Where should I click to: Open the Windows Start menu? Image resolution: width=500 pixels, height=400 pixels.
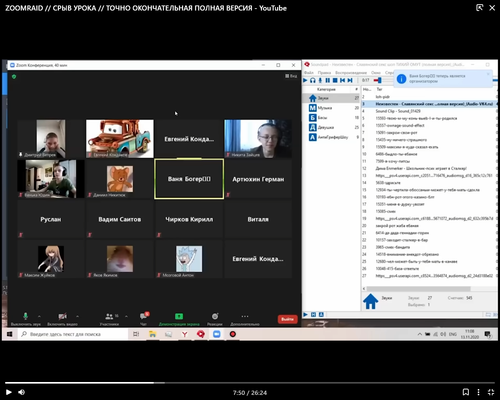tap(9, 334)
